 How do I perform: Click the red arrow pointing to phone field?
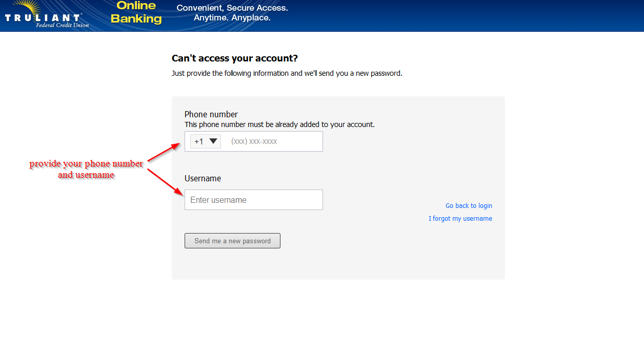coord(164,153)
